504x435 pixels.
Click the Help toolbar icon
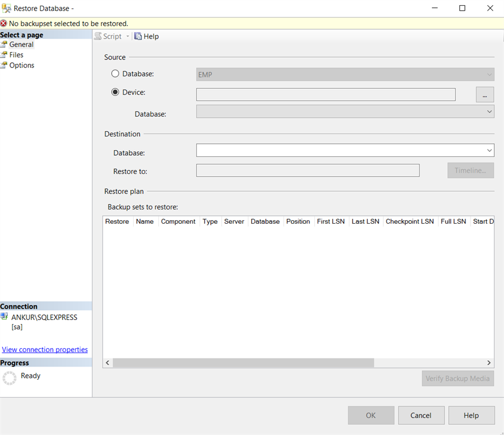tap(137, 36)
